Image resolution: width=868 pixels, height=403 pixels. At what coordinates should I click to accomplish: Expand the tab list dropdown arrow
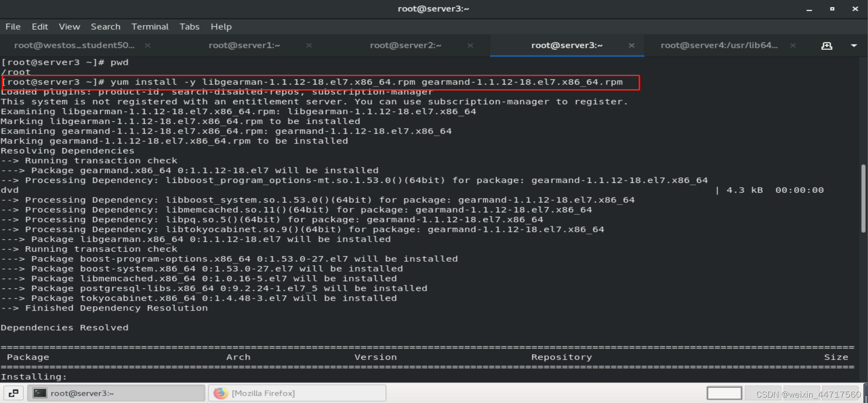(854, 46)
